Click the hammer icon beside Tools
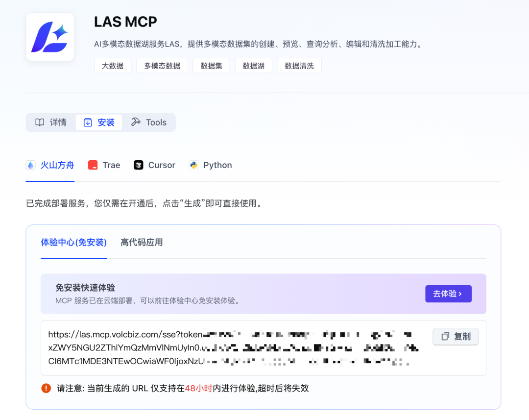 (136, 122)
